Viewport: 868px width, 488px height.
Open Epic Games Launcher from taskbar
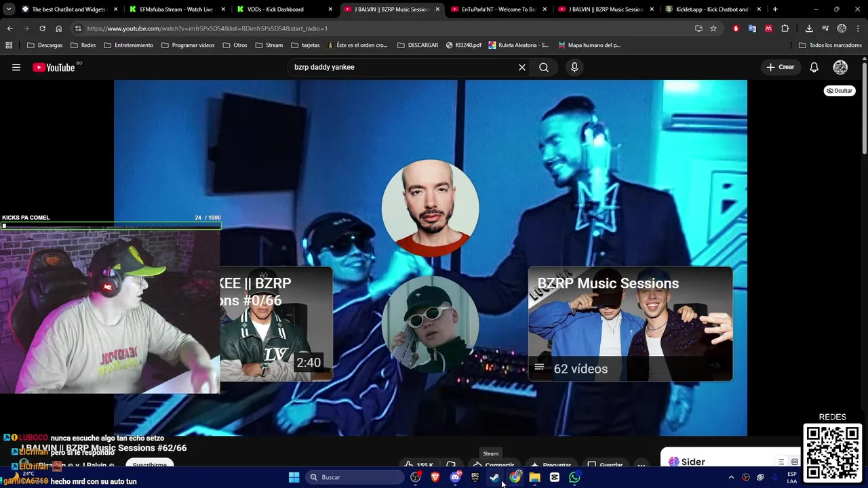[475, 477]
